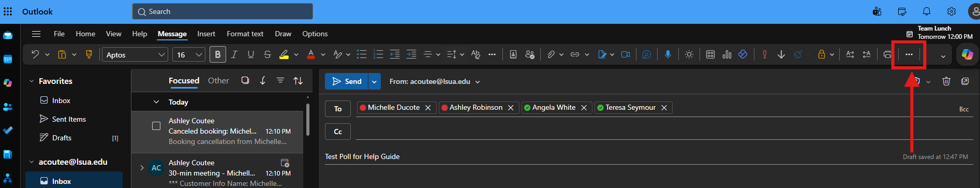Screen dimensions: 980x188
Task: Click the Attach file paperclip
Action: 551,54
